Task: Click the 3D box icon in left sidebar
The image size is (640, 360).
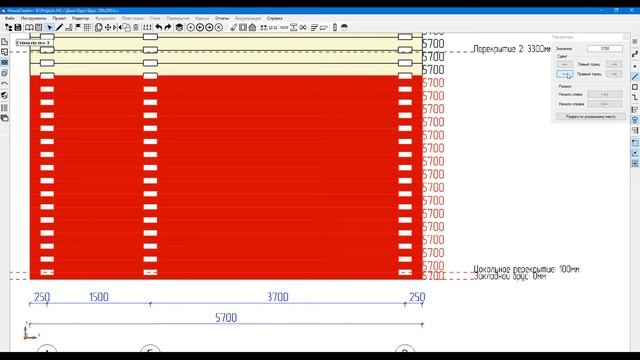Action: (4, 96)
